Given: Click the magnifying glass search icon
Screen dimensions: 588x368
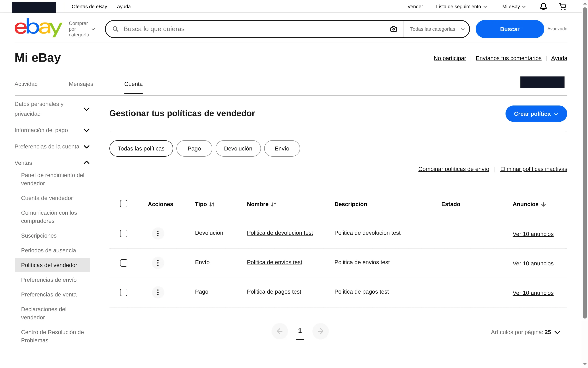Looking at the screenshot, I should click(x=115, y=29).
